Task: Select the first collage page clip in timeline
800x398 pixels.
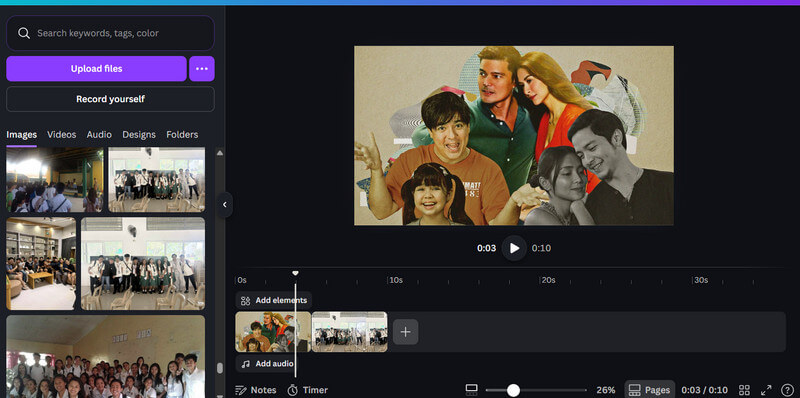Action: (273, 332)
